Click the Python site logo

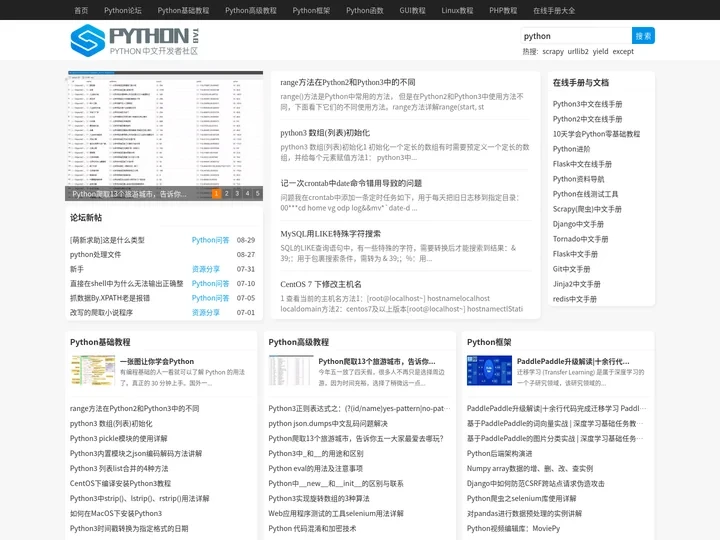pos(135,40)
